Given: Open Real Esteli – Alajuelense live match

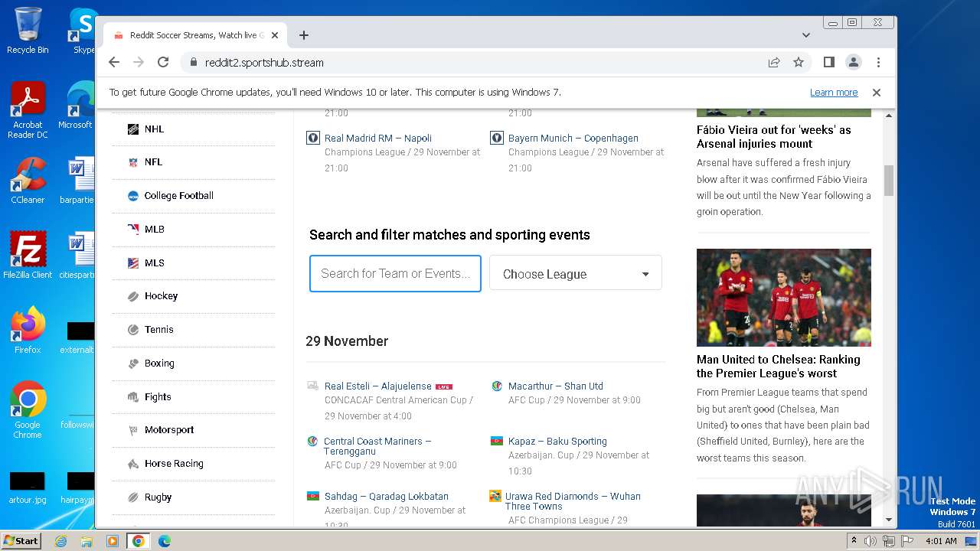Looking at the screenshot, I should click(x=378, y=386).
